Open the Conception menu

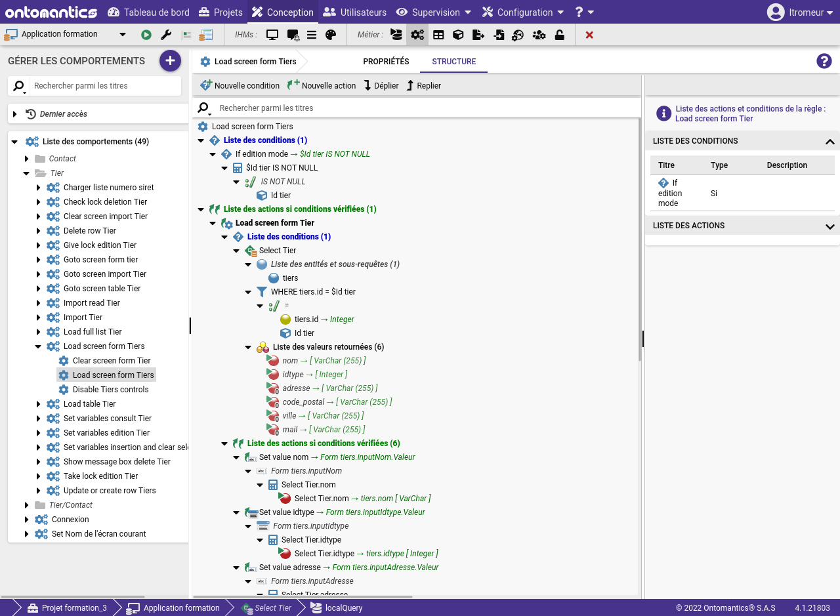283,12
